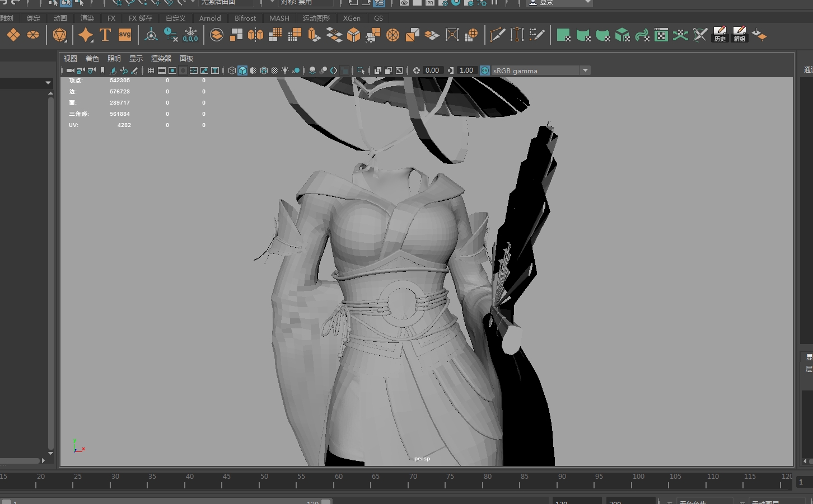Click the SVG tool shelf icon
The image size is (813, 504).
pos(124,35)
